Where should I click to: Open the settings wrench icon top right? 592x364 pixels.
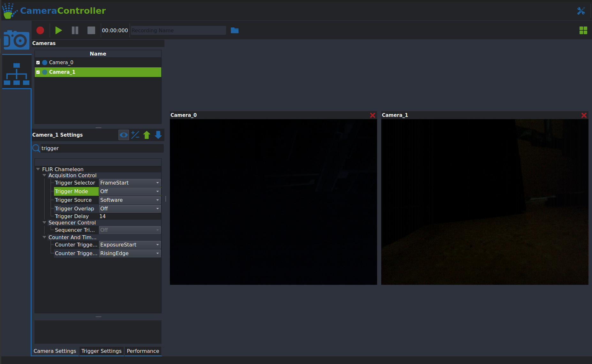click(x=581, y=11)
